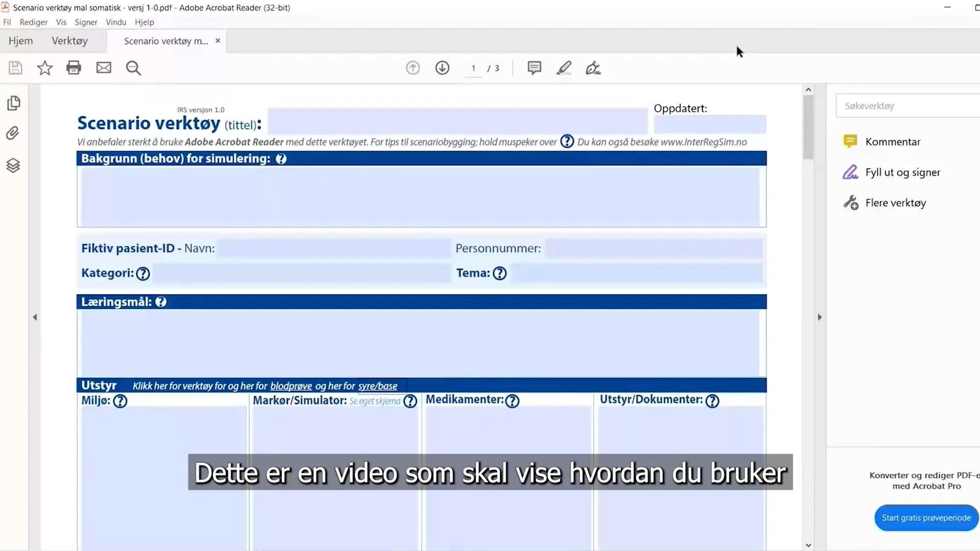This screenshot has height=551, width=980.
Task: Go to previous page arrow
Action: point(413,68)
